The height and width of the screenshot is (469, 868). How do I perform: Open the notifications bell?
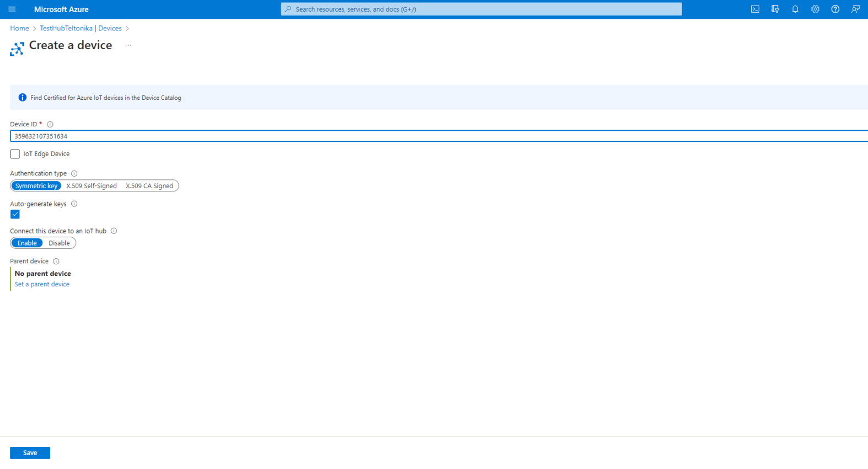[795, 9]
